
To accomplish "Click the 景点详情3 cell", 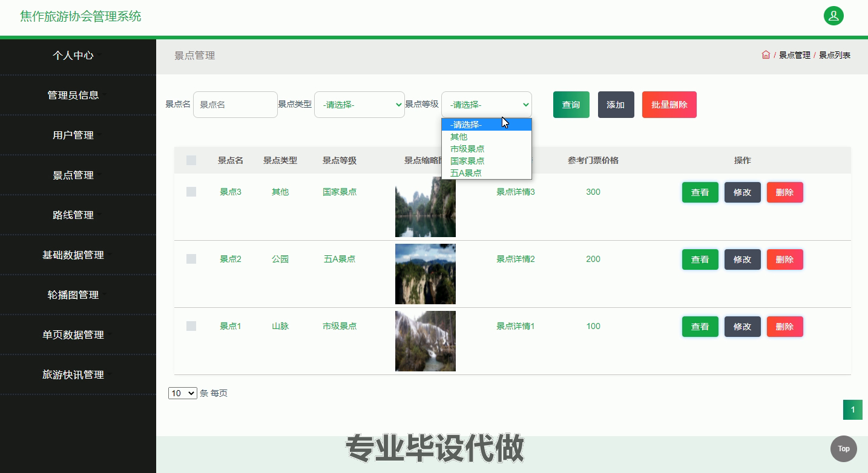I will pyautogui.click(x=516, y=192).
